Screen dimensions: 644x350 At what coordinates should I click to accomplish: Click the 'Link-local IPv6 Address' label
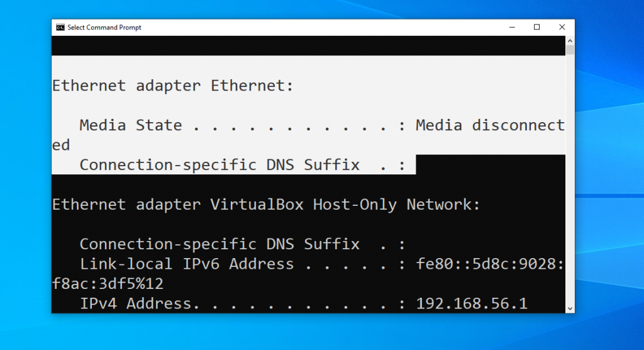[x=187, y=264]
